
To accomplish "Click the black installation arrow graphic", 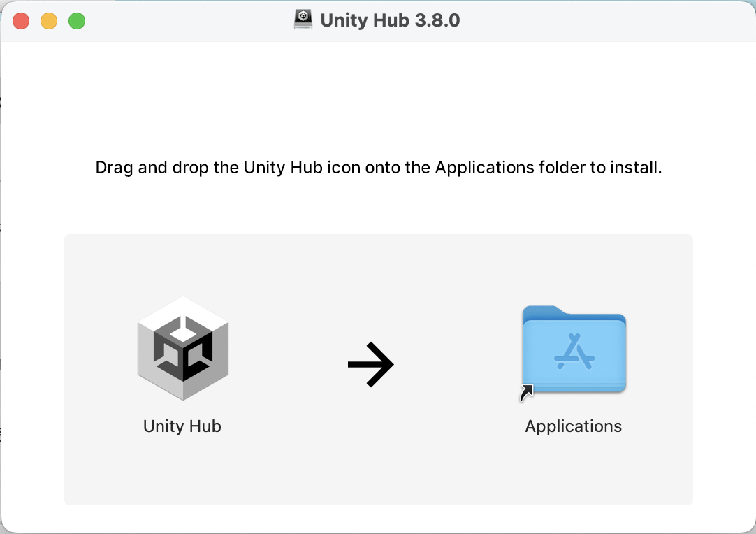I will (370, 363).
